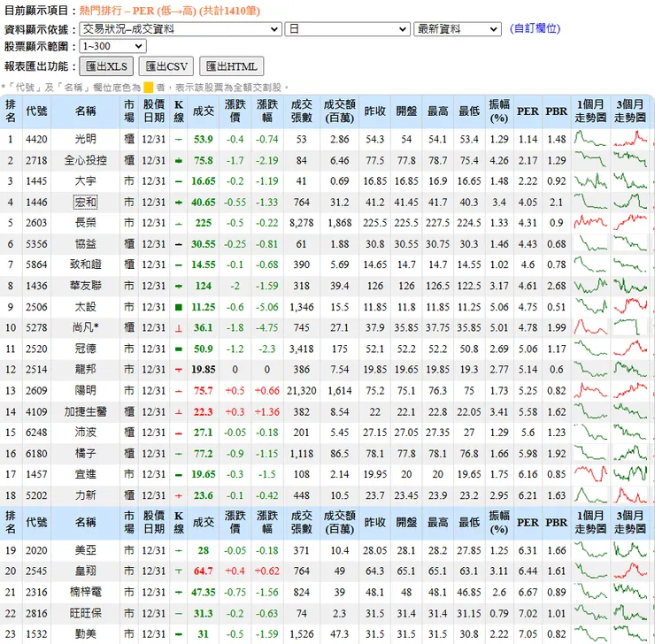Click the 成交 price 75.7 for 陽明
Screen dimensions: 655x644
point(203,391)
